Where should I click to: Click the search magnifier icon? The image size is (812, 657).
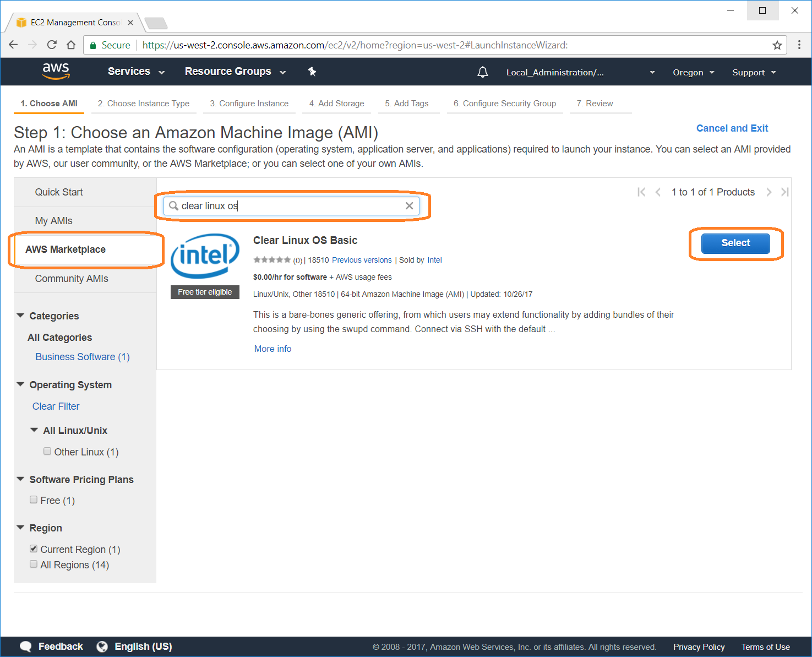coord(173,206)
